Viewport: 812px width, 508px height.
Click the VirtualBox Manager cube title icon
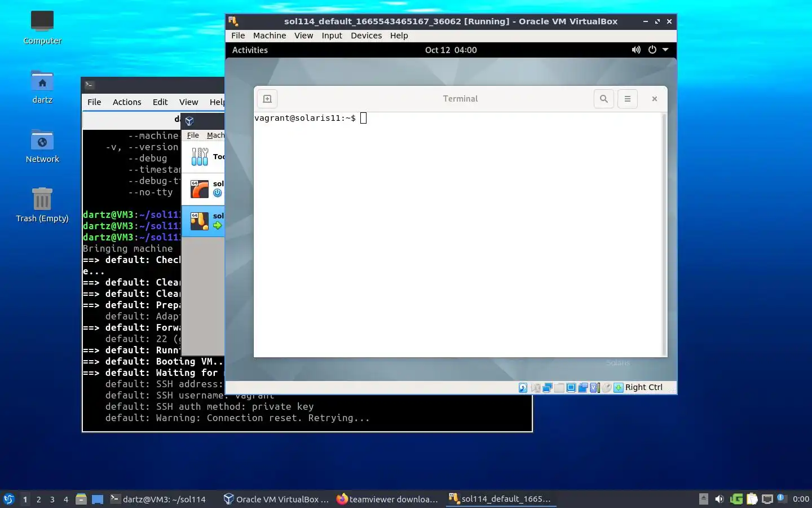pyautogui.click(x=189, y=121)
